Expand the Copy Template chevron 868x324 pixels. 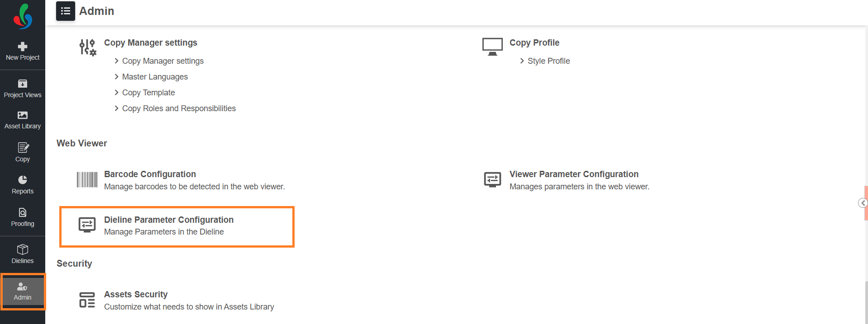(x=117, y=93)
